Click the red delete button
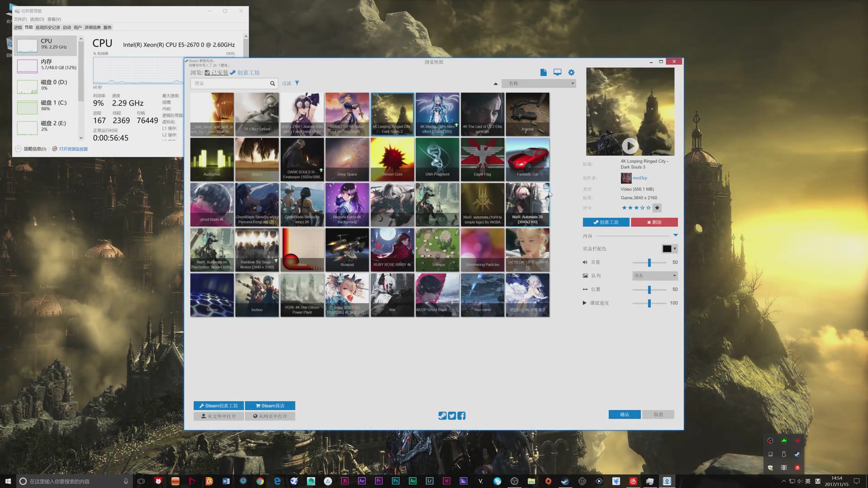This screenshot has width=868, height=488. (x=654, y=222)
